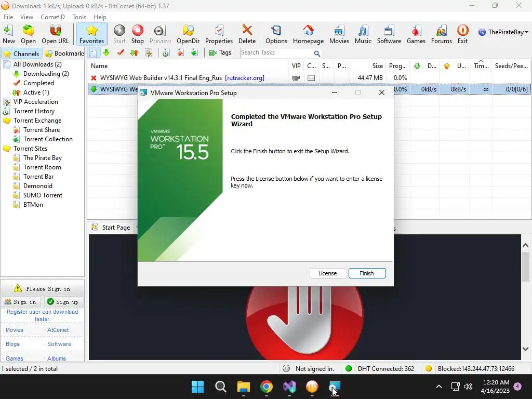Select the Start Page tab

[111, 228]
